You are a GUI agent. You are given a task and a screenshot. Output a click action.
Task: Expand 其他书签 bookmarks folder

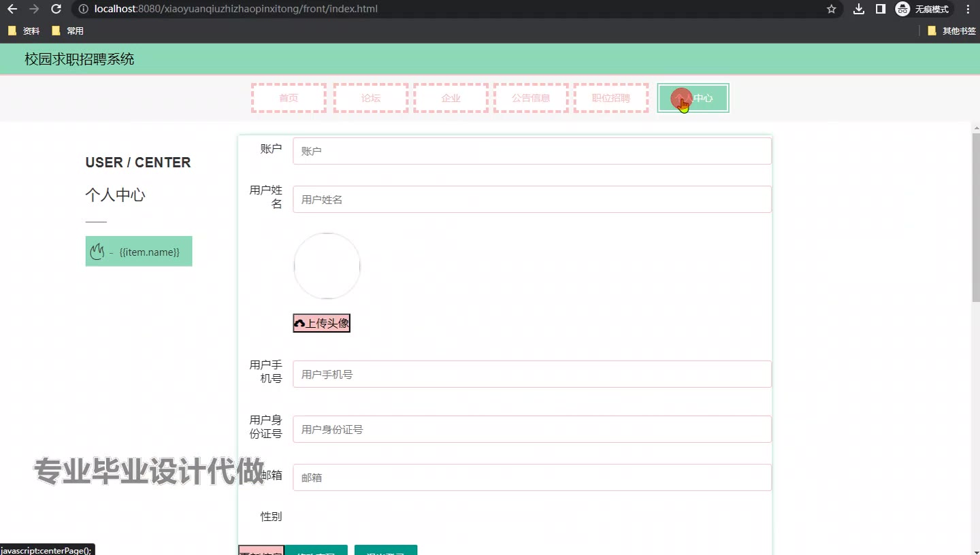[x=951, y=31]
